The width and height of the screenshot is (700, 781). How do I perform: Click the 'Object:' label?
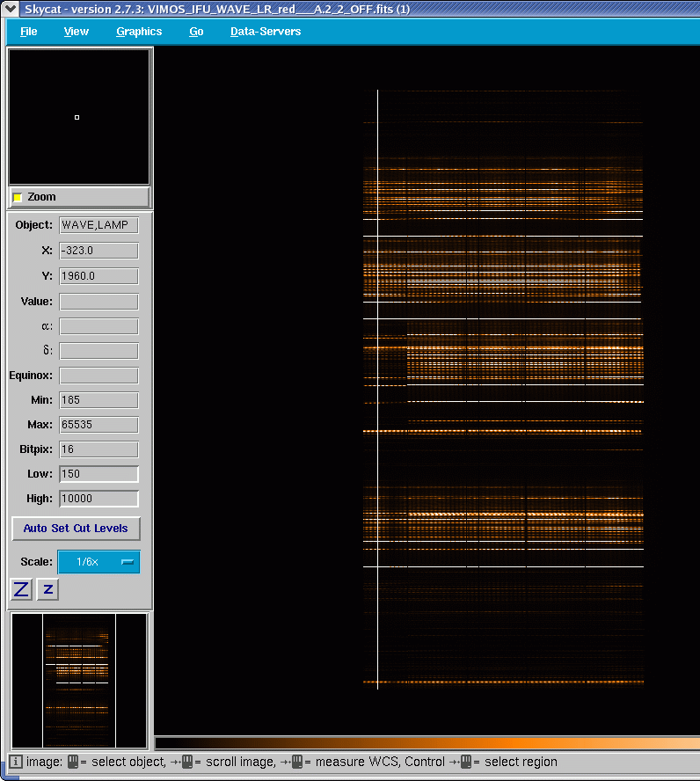point(33,225)
